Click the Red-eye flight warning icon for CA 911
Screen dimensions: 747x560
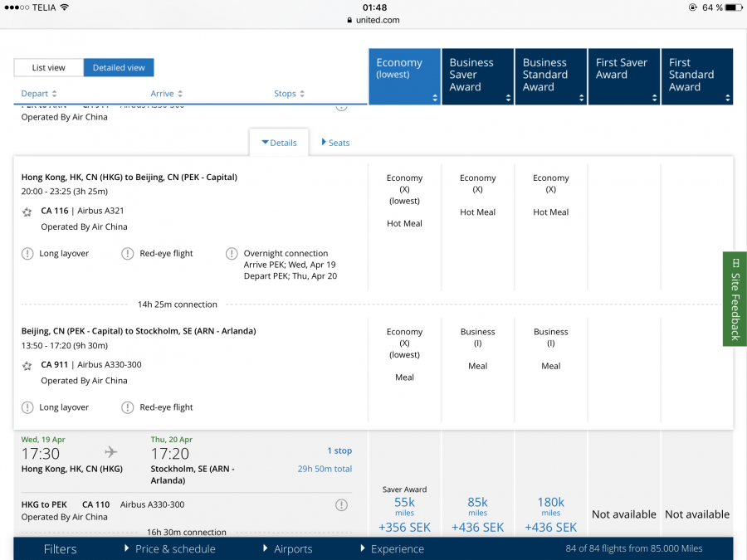point(128,407)
